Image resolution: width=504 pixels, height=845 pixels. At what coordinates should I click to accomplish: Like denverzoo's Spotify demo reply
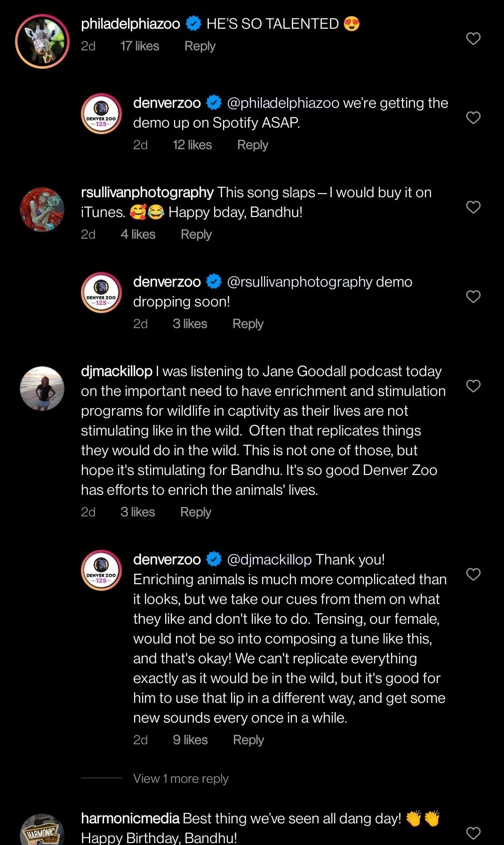(473, 118)
